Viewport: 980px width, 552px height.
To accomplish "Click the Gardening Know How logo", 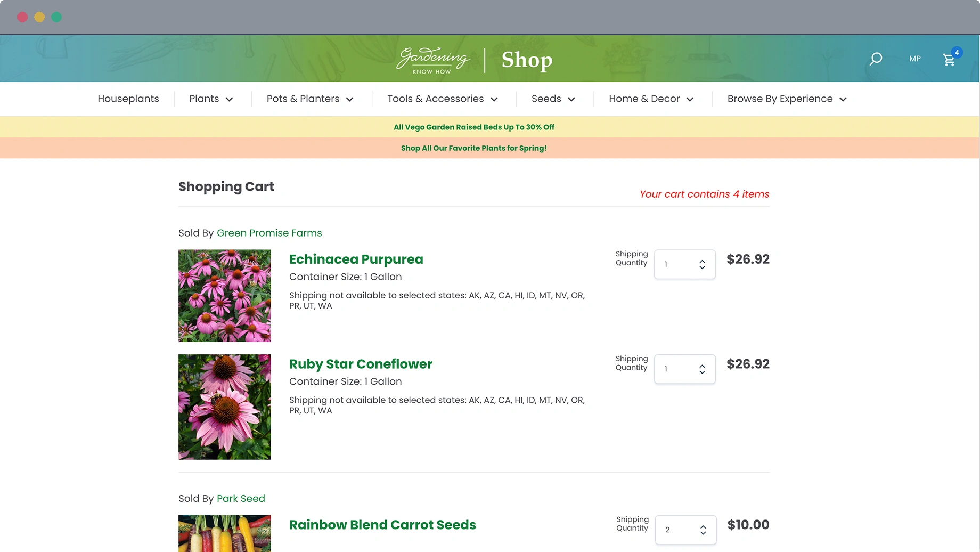I will (433, 60).
